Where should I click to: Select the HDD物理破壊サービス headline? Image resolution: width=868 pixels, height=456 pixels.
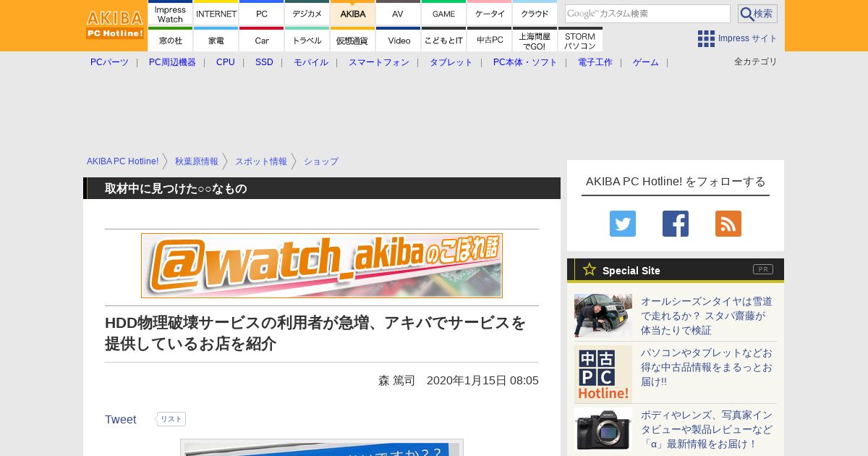point(315,333)
